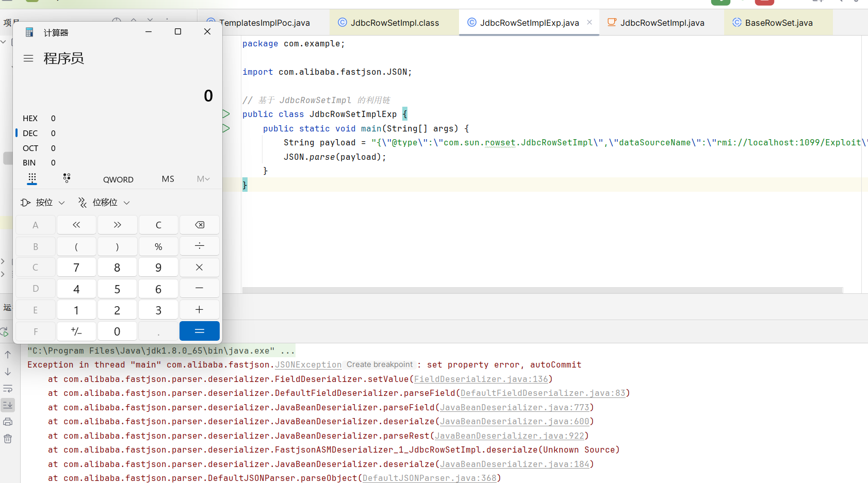Click the right shift >> key
The height and width of the screenshot is (483, 868).
pyautogui.click(x=118, y=225)
